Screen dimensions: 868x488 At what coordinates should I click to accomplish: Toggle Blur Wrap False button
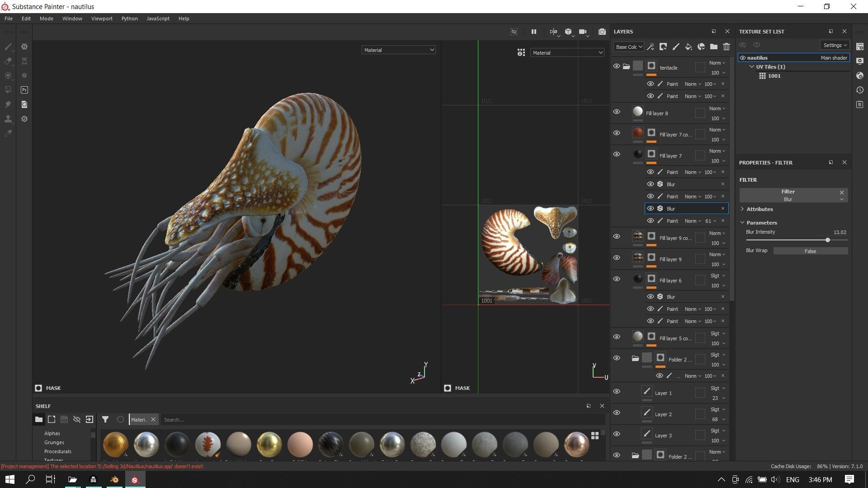click(x=810, y=251)
